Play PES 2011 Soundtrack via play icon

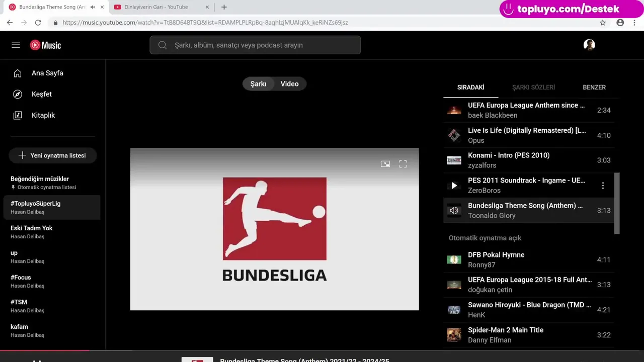[454, 186]
